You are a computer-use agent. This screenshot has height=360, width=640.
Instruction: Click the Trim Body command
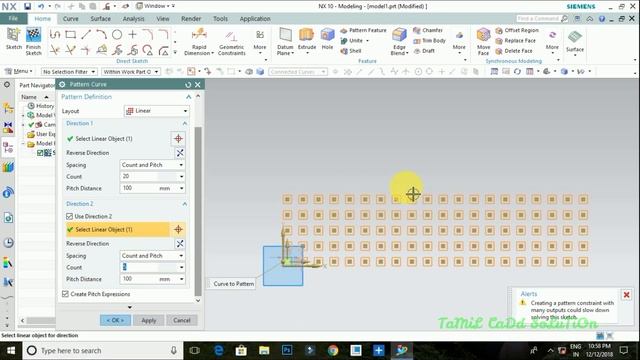click(x=429, y=41)
